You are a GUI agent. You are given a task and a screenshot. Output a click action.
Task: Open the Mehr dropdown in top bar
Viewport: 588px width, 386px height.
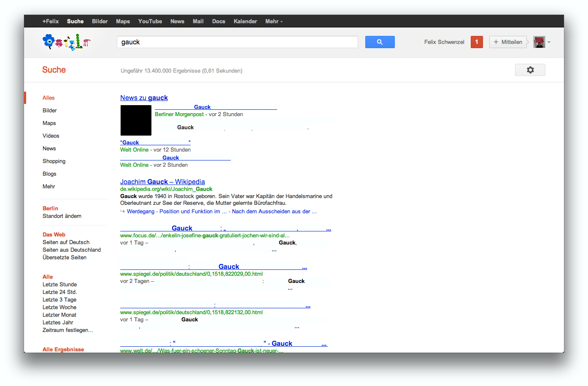(x=274, y=21)
